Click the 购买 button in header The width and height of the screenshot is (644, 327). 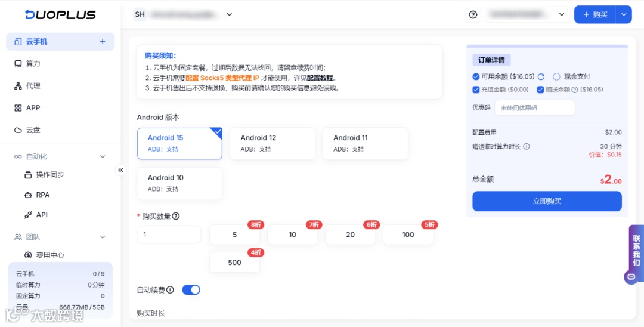click(595, 14)
